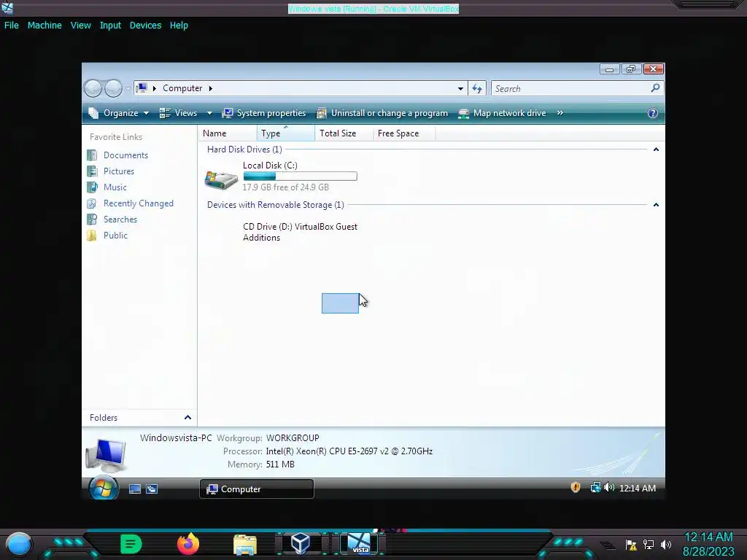Select the Local Disk (C:) drive icon

tap(221, 179)
